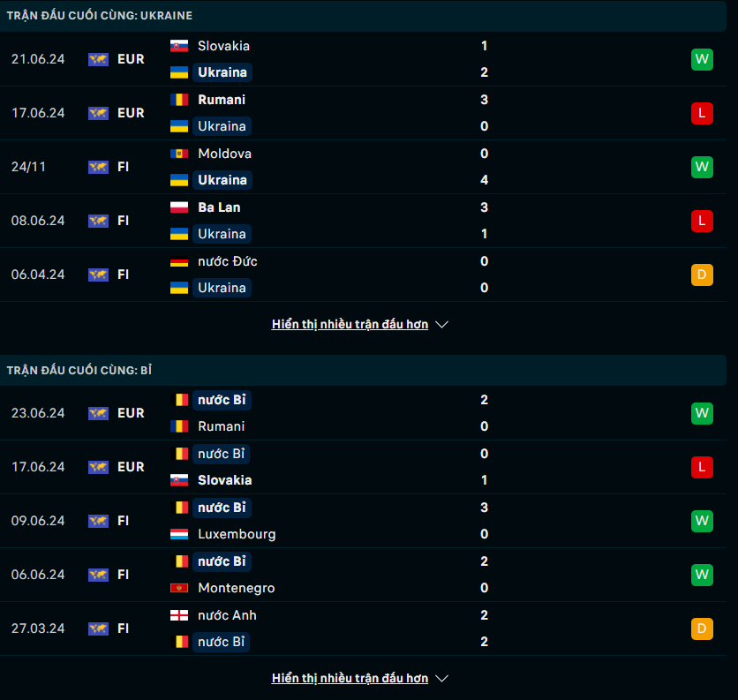The height and width of the screenshot is (700, 738).
Task: Click the nước Anh flag icon
Action: point(179,614)
